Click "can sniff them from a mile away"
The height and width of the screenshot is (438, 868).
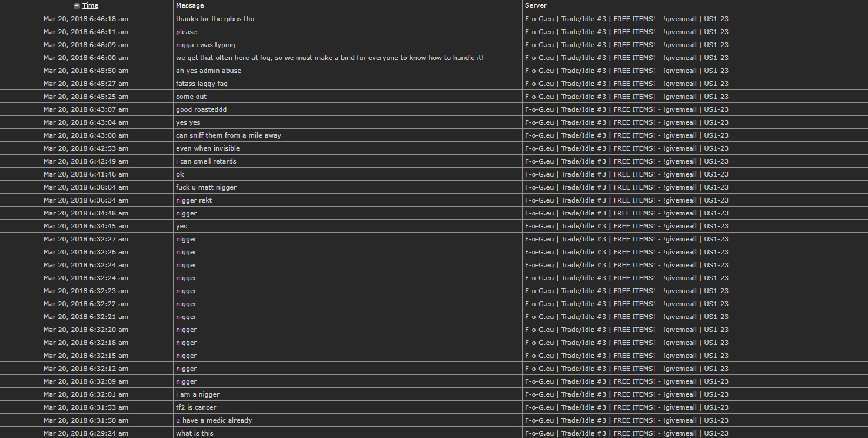click(228, 135)
